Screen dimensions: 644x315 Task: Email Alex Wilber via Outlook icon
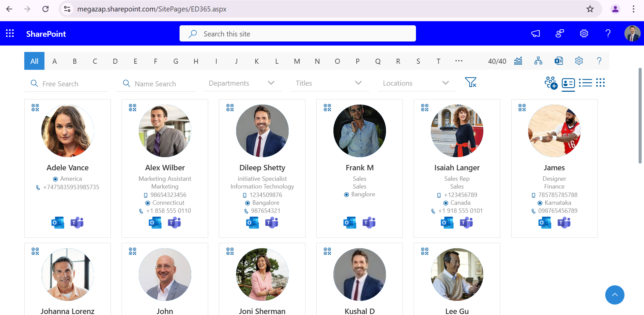click(x=155, y=223)
